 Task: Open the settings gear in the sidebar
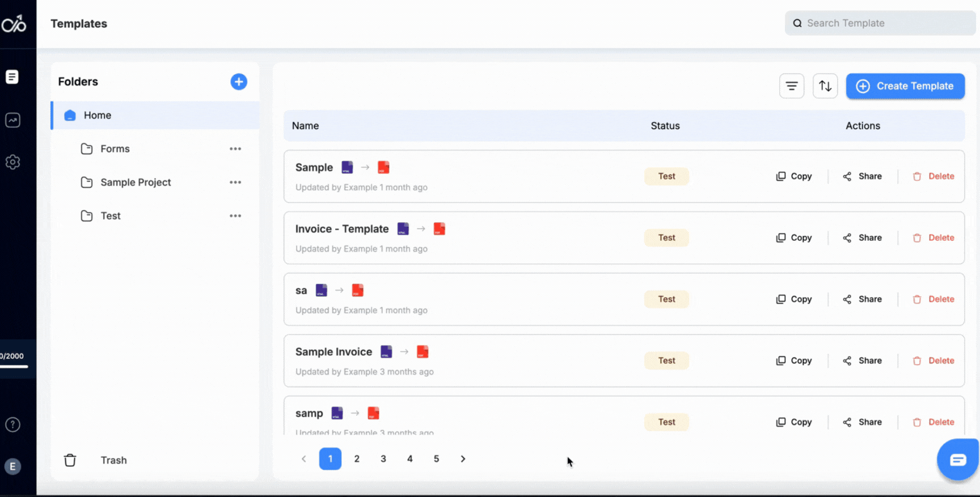[12, 162]
